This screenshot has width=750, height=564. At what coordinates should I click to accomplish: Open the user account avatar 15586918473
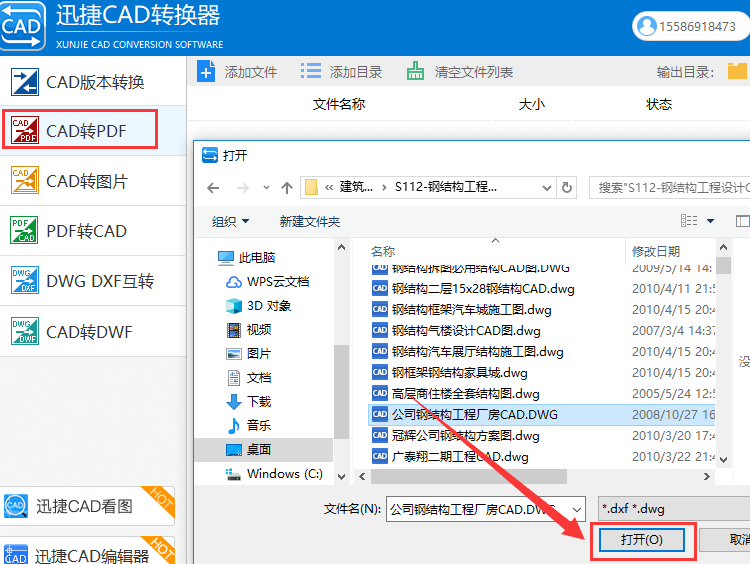[647, 26]
